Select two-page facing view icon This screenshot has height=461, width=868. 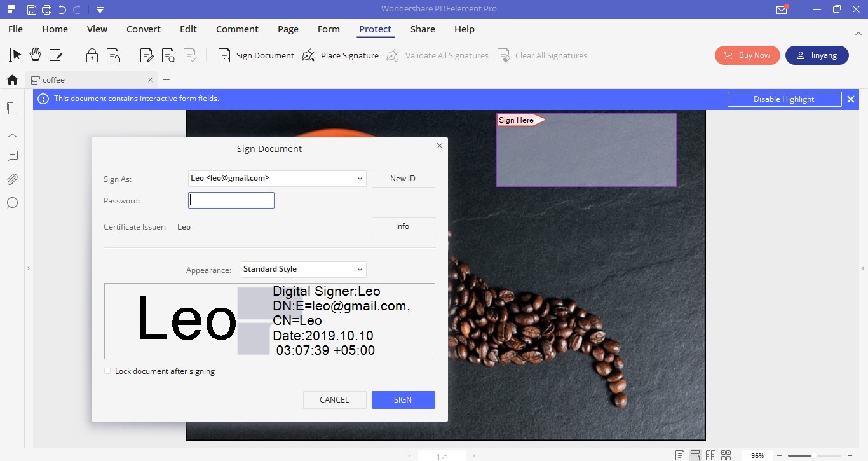click(x=710, y=455)
